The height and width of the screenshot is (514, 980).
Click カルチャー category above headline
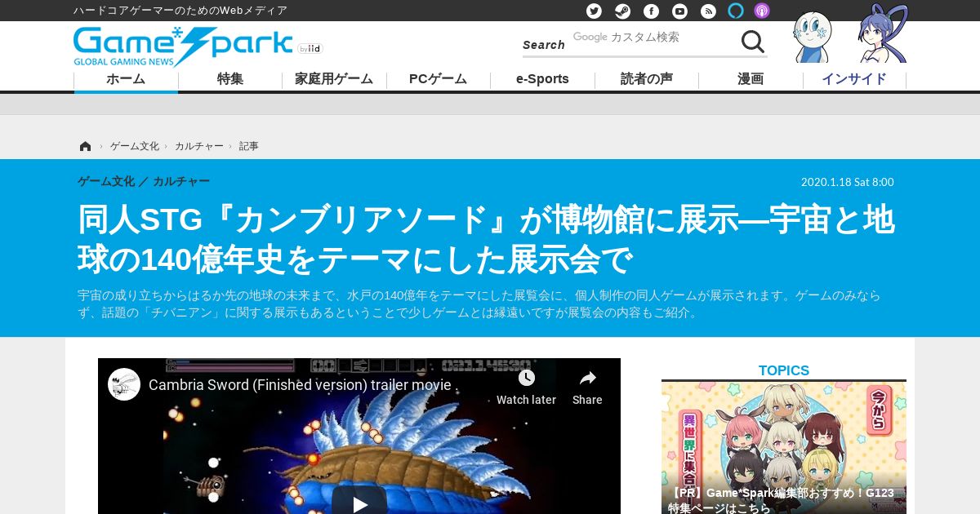click(x=181, y=181)
